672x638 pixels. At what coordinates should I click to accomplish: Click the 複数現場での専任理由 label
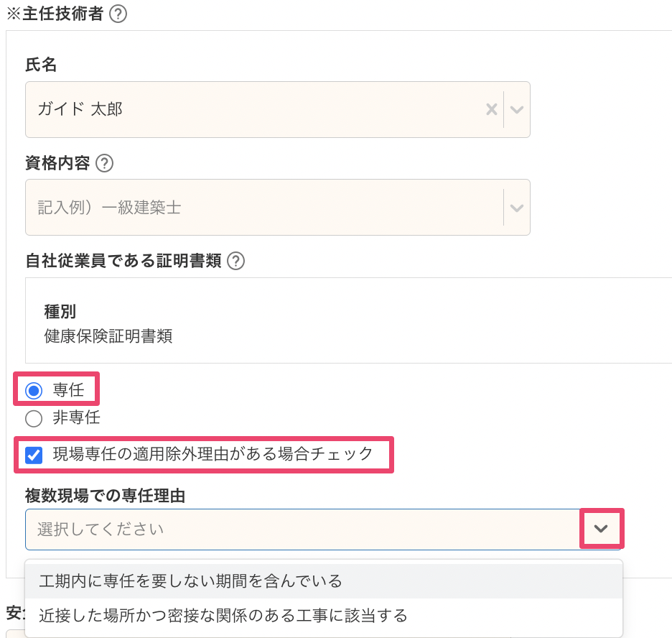tap(106, 496)
